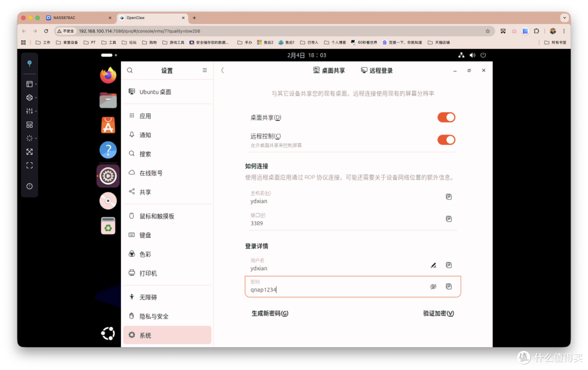The image size is (588, 370).
Task: Copy the username value
Action: coord(449,265)
